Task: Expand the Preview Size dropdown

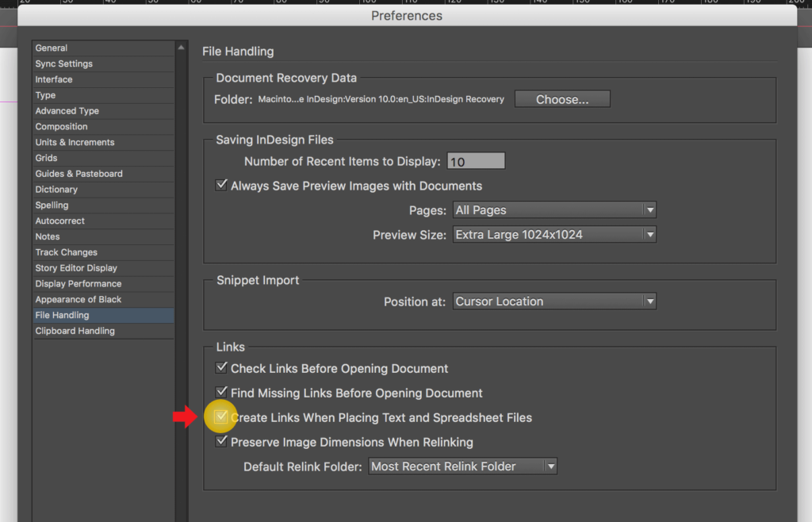Action: [554, 235]
